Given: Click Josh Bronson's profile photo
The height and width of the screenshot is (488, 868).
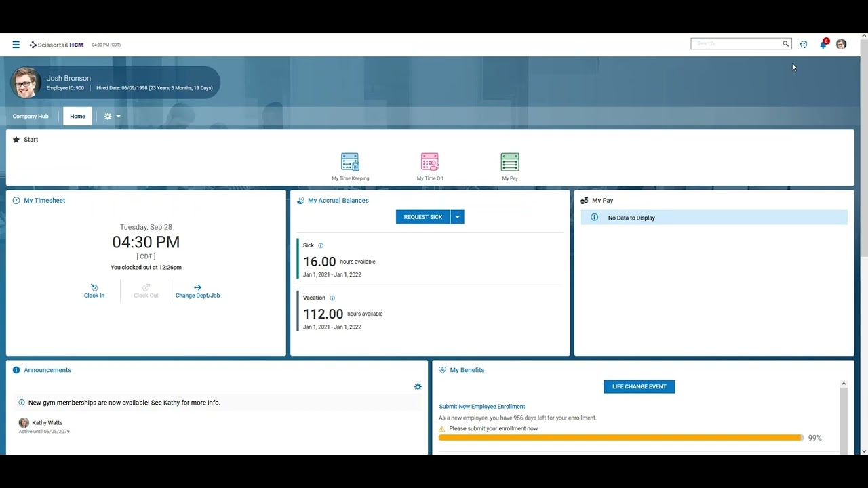Looking at the screenshot, I should tap(26, 83).
